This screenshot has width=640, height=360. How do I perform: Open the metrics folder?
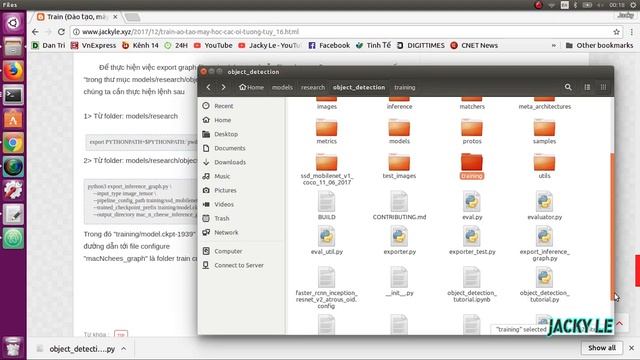coord(327,131)
